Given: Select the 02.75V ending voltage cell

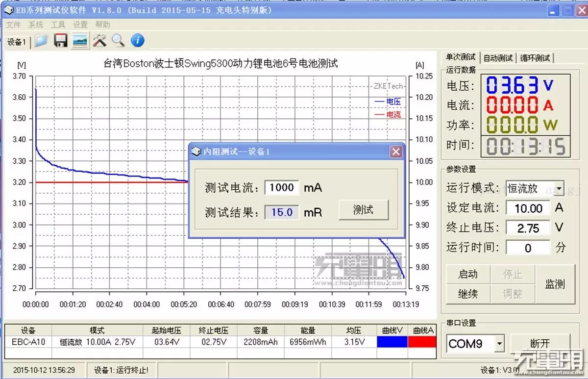Looking at the screenshot, I should pos(214,342).
